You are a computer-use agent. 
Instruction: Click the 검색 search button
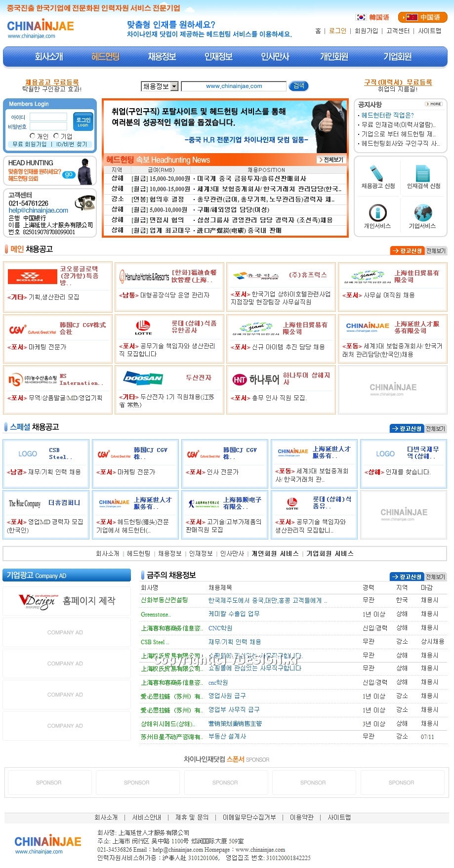click(299, 86)
